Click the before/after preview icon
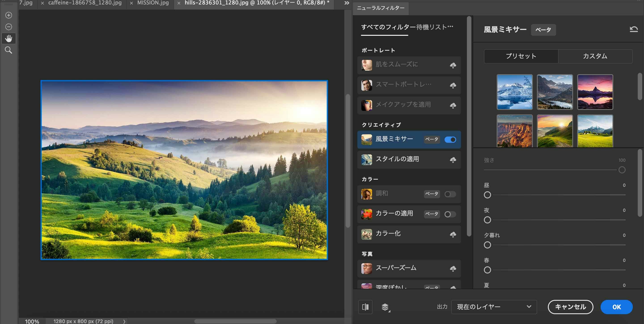Viewport: 644px width, 324px height. coord(365,307)
